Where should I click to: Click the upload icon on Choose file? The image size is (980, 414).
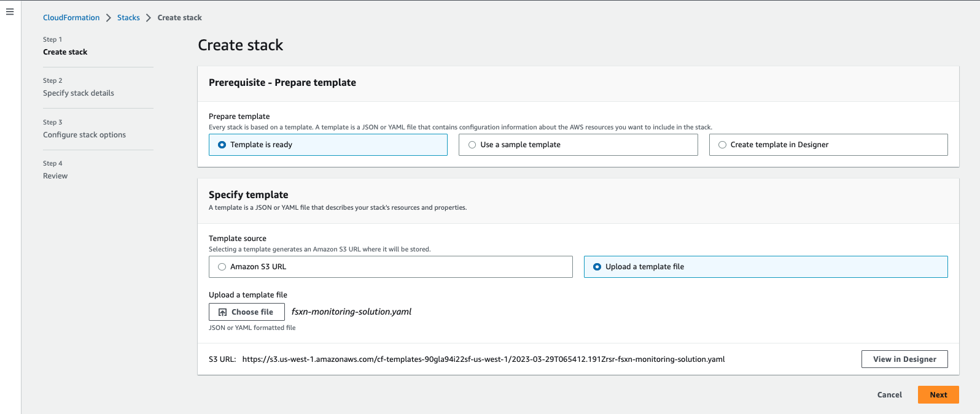pyautogui.click(x=223, y=312)
